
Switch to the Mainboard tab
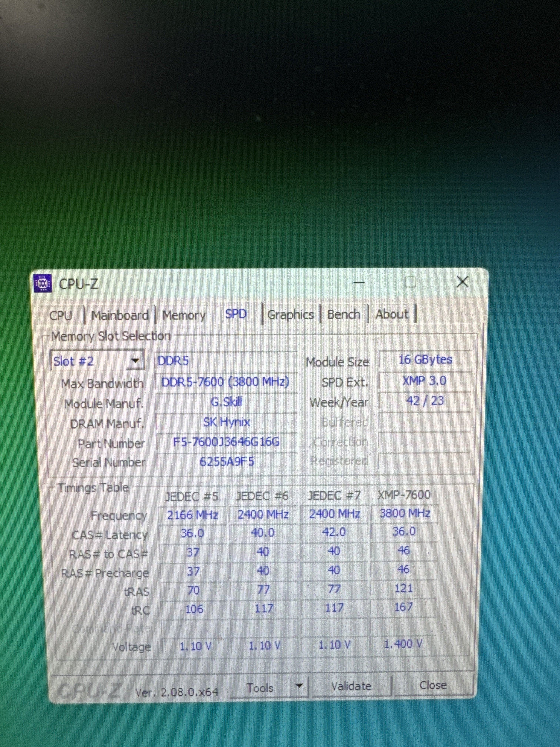coord(120,315)
